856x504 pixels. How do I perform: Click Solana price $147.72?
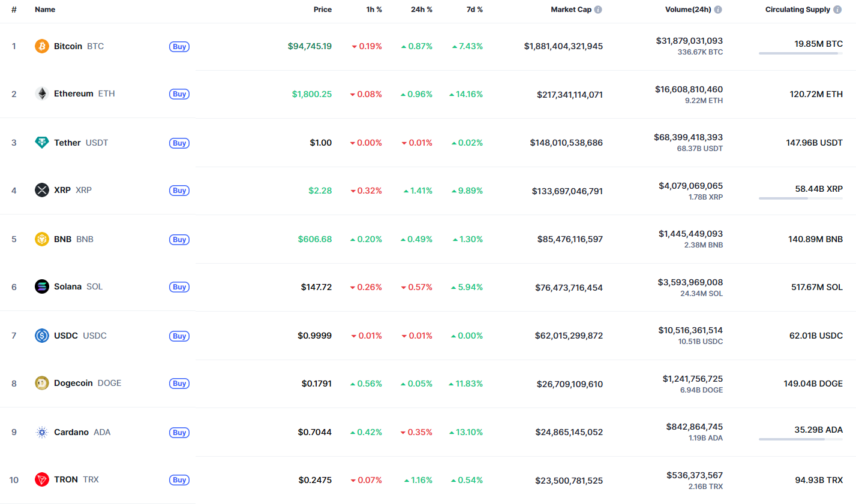point(316,287)
